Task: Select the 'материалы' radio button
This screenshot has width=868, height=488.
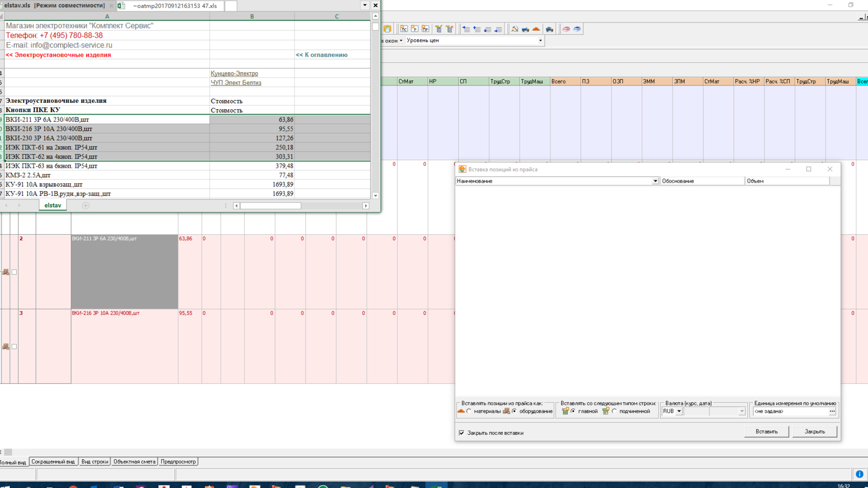Action: (x=469, y=411)
